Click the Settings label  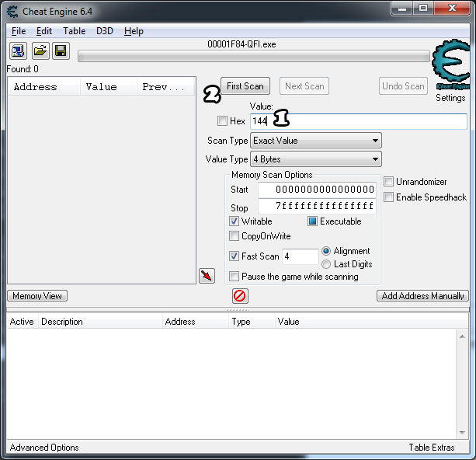click(x=450, y=98)
